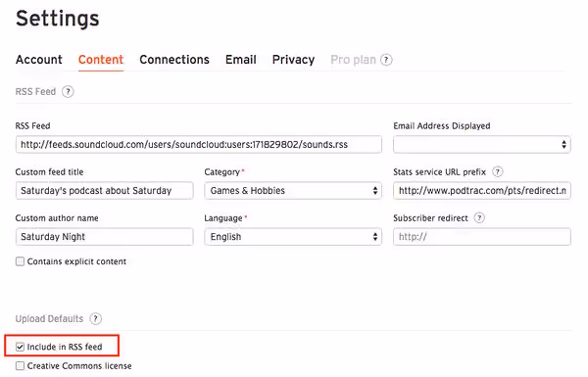
Task: Go to the Connections tab
Action: [x=174, y=60]
